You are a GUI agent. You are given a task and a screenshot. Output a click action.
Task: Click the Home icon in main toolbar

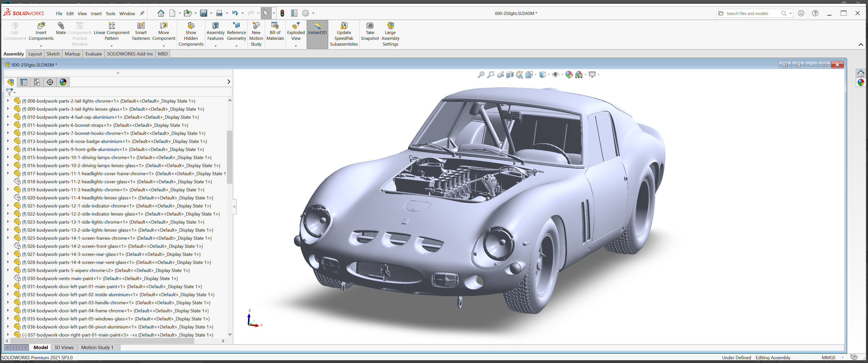coord(161,13)
